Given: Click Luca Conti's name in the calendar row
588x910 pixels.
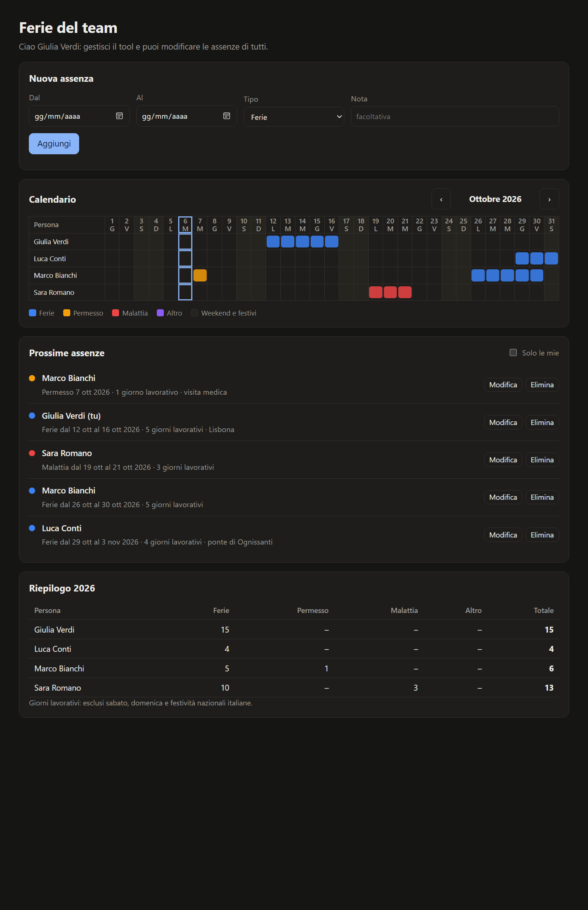Looking at the screenshot, I should pyautogui.click(x=50, y=259).
